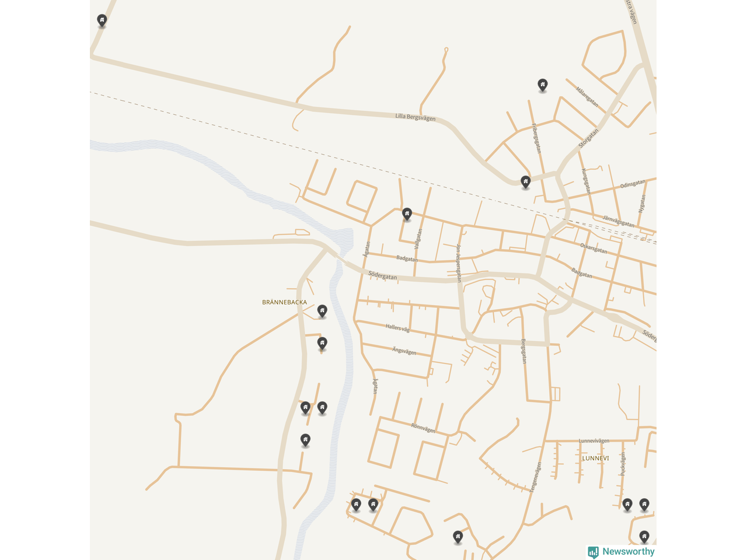Viewport: 747px width, 560px height.
Task: Click the Lilla Bergsvägen street label
Action: coord(416,117)
